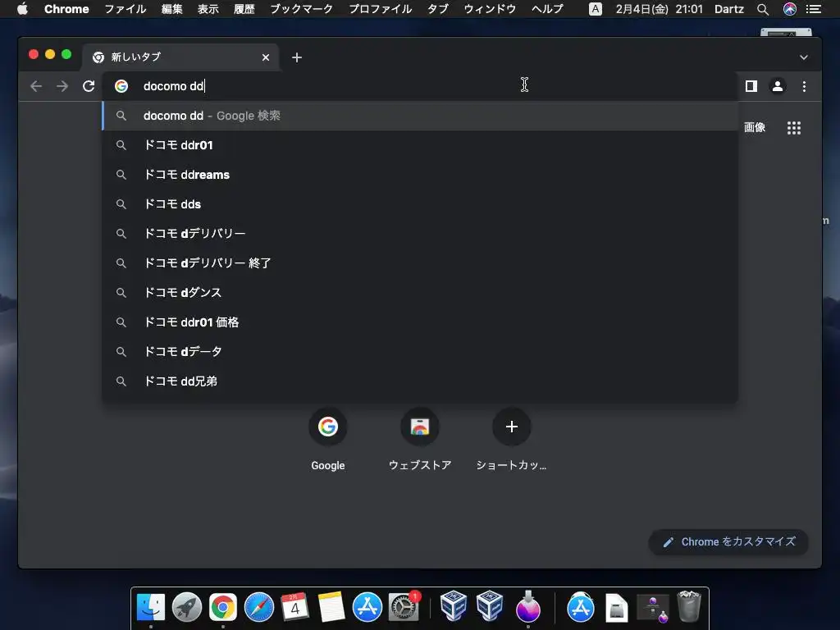840x630 pixels.
Task: Open the Trash in the Dock
Action: pos(689,606)
